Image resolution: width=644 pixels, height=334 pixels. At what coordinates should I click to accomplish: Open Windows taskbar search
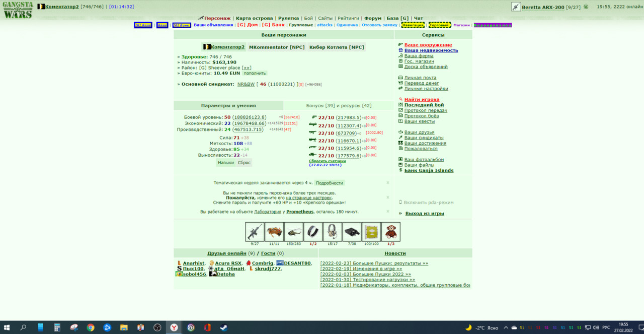coord(24,327)
